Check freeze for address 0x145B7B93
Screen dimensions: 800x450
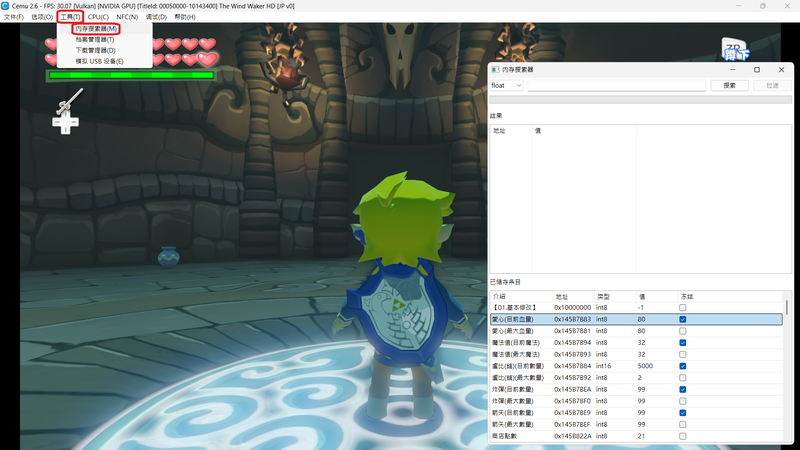click(683, 355)
